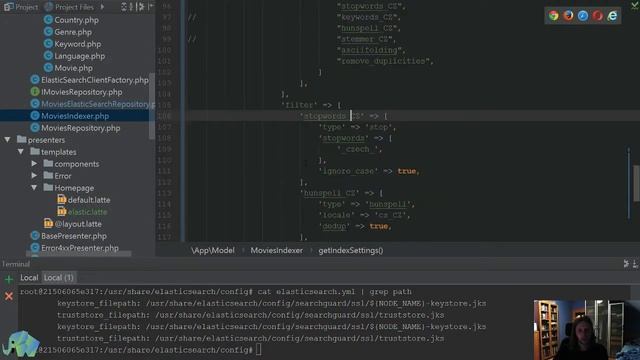Open page in Opera browser icon
Screen dimensions: 640x360
(x=598, y=16)
